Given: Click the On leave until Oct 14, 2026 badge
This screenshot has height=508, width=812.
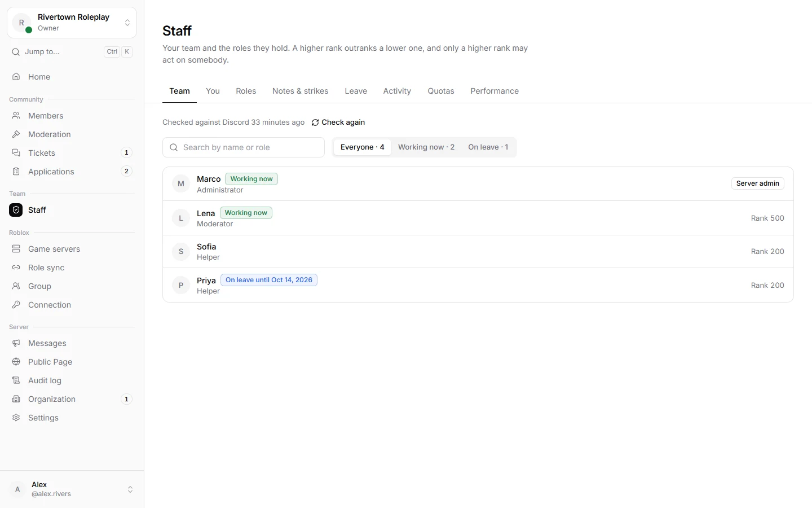Looking at the screenshot, I should click(269, 280).
